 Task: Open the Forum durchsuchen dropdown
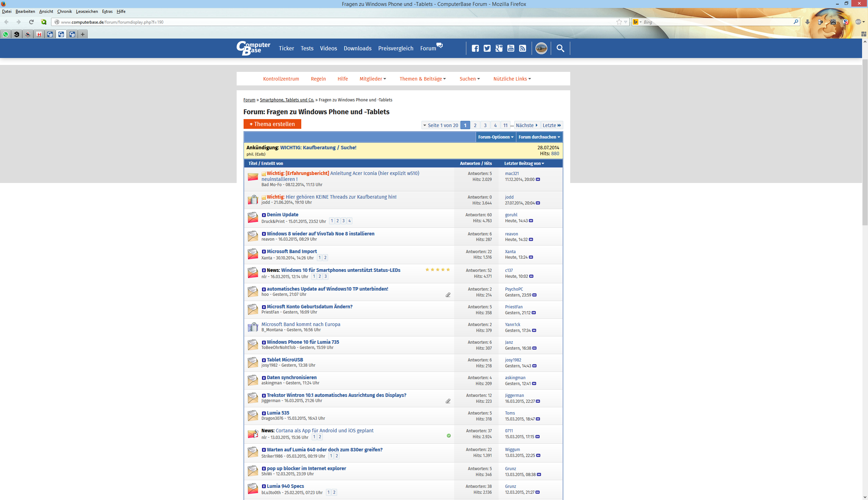pos(539,137)
